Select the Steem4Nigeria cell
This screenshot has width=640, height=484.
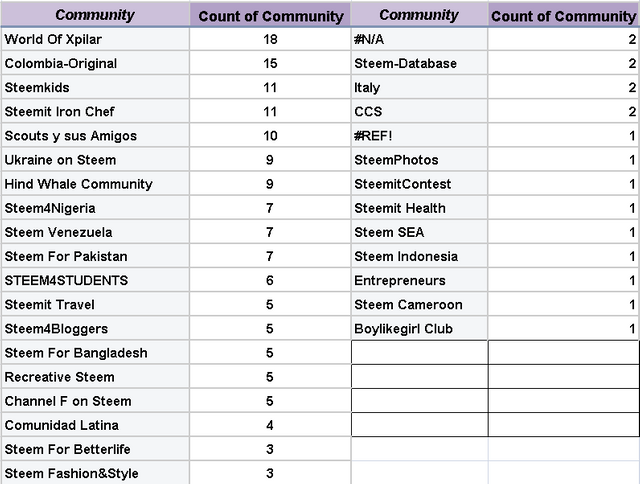(x=95, y=208)
